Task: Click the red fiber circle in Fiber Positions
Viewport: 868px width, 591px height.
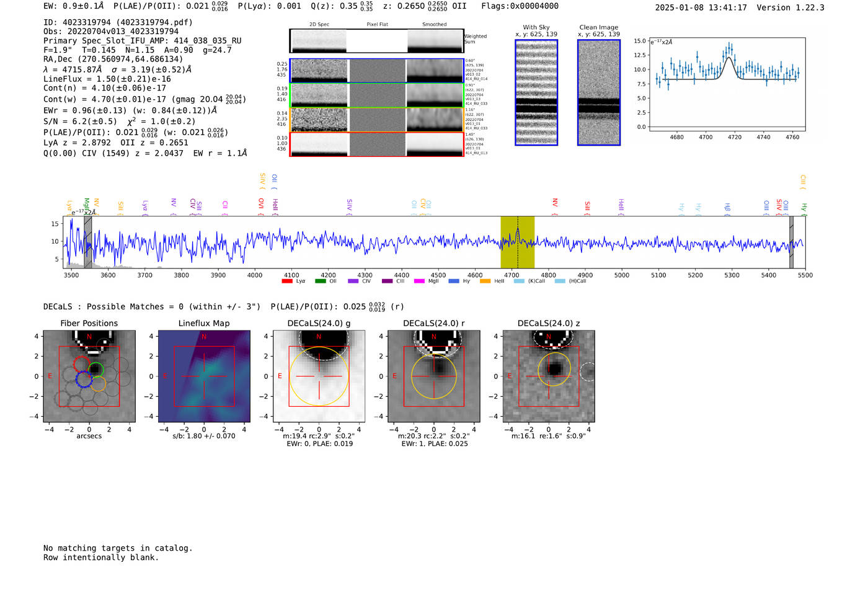Action: [81, 364]
